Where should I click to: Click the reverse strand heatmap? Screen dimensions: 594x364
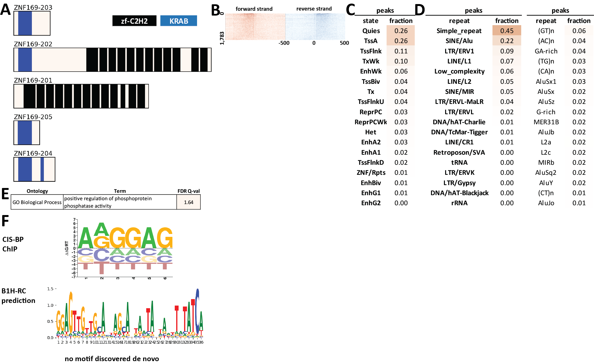pos(315,27)
